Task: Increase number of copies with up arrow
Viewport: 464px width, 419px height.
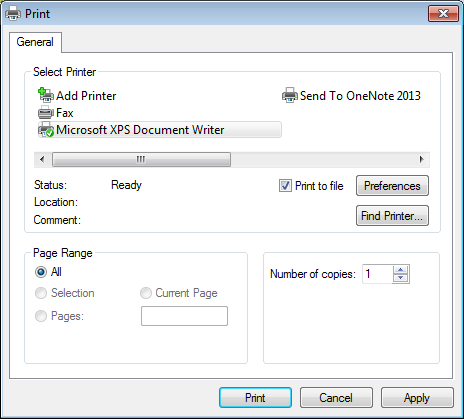Action: pyautogui.click(x=401, y=270)
